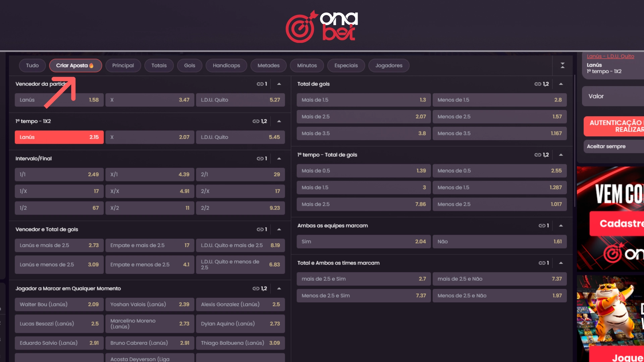
Task: Click link icon in Vencedor da partida header
Action: tap(260, 84)
